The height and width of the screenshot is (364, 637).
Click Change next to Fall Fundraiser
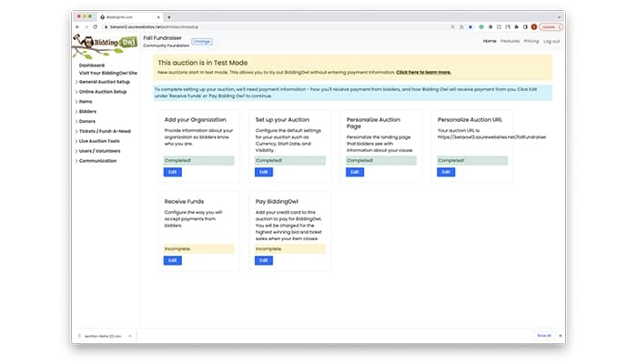point(201,41)
